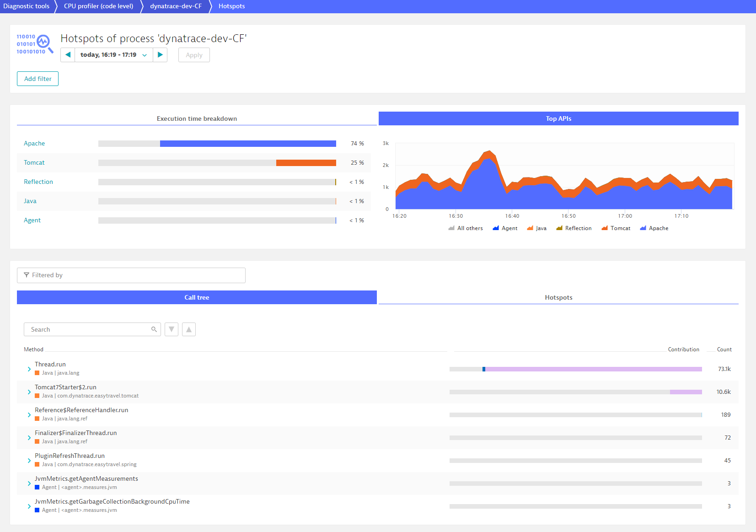Viewport: 756px width, 532px height.
Task: Click the 10.6k count value
Action: click(x=724, y=392)
